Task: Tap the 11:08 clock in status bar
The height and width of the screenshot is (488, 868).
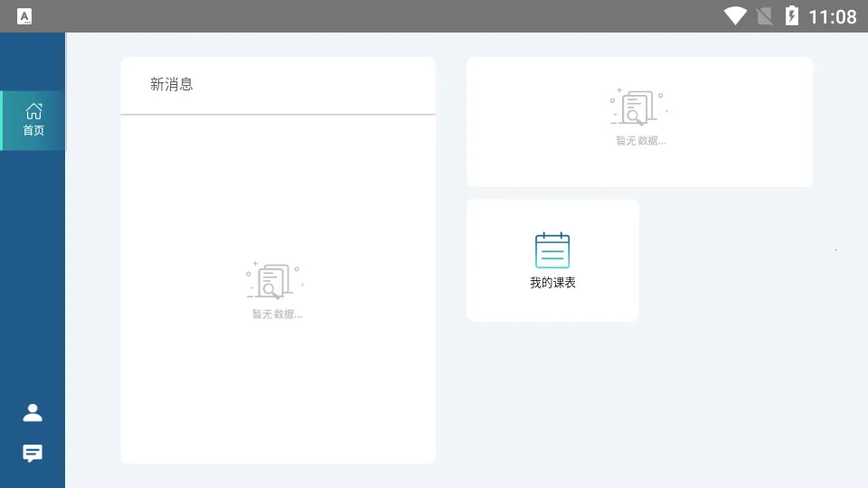Action: [x=832, y=16]
